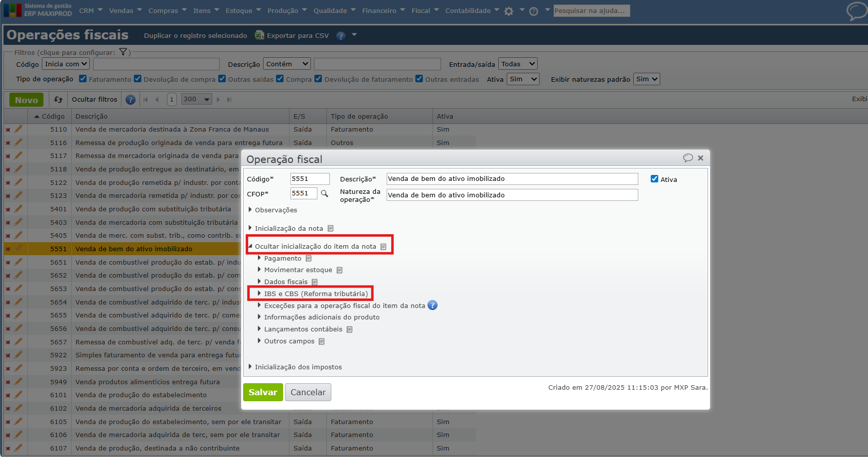Open the Vendas menu
Screen dimensions: 868x457
click(126, 10)
